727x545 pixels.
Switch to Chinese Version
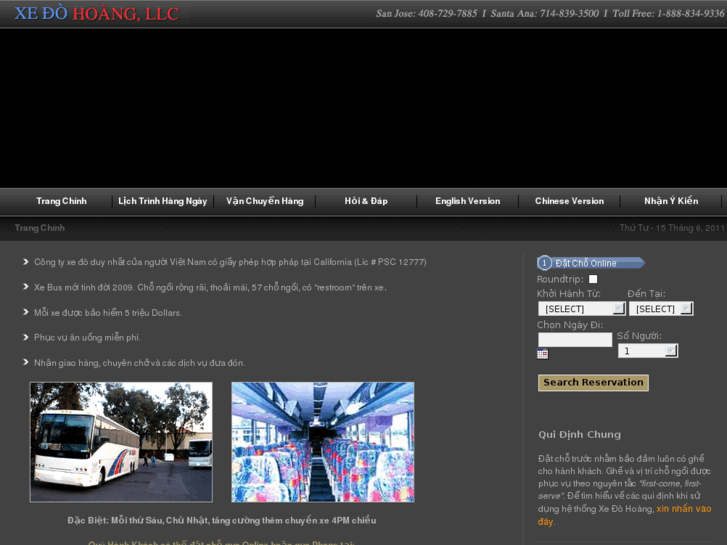pos(569,201)
